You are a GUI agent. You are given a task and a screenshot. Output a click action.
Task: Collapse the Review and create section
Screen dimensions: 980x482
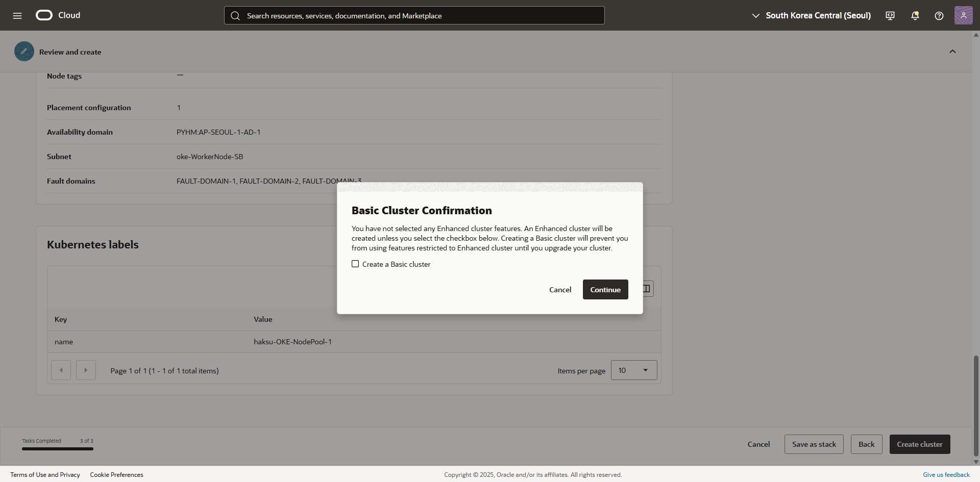point(952,52)
